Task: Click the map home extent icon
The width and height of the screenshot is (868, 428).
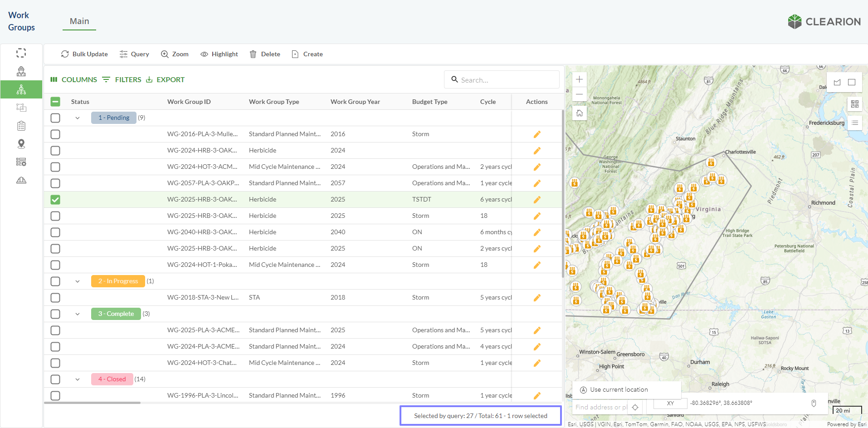Action: click(579, 113)
